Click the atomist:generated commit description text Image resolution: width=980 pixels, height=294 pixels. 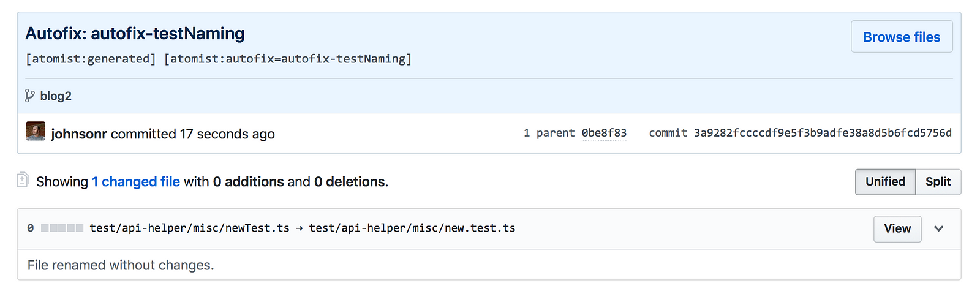click(91, 59)
